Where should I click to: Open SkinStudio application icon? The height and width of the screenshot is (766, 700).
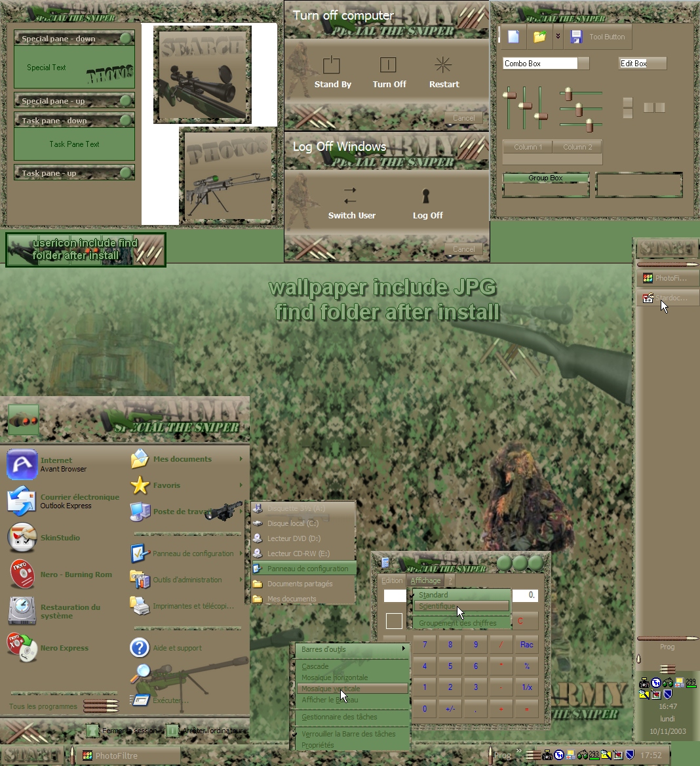22,537
